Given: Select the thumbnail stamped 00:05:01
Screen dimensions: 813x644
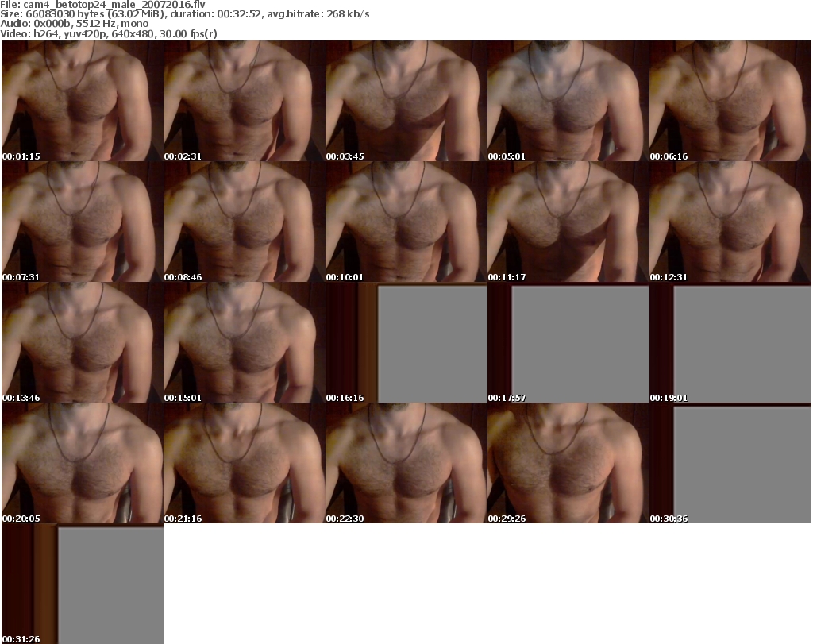Looking at the screenshot, I should [568, 101].
